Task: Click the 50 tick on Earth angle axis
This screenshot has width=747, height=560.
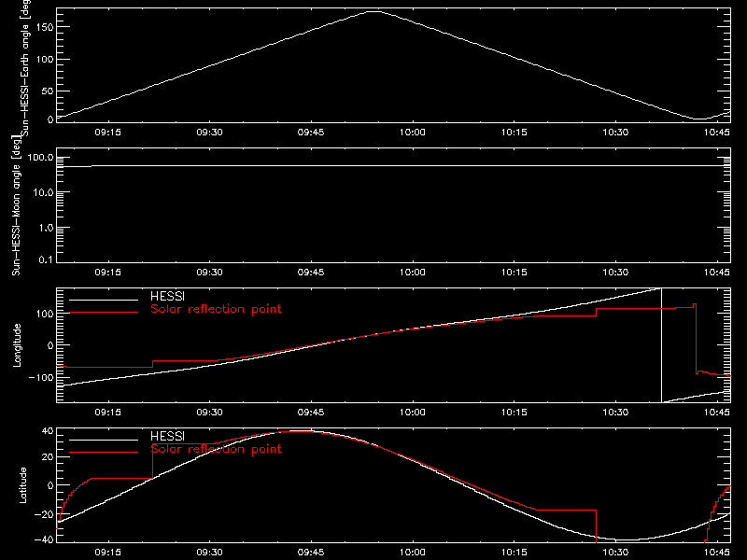Action: coord(48,91)
